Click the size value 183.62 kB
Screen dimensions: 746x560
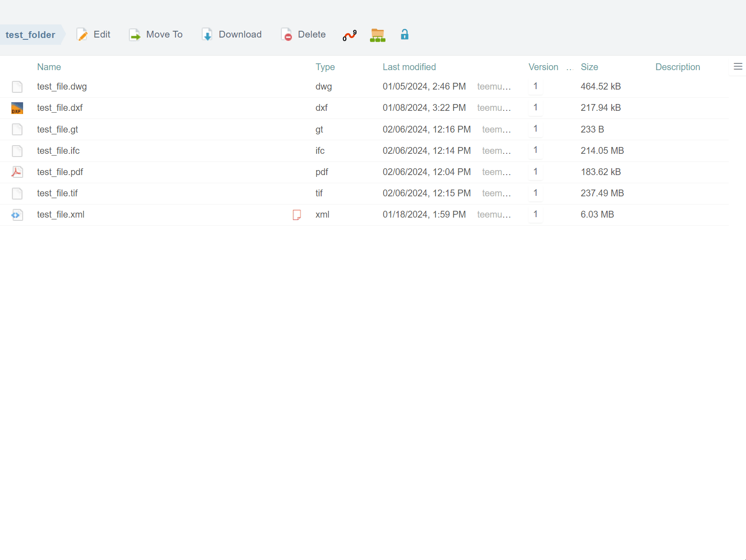point(601,172)
